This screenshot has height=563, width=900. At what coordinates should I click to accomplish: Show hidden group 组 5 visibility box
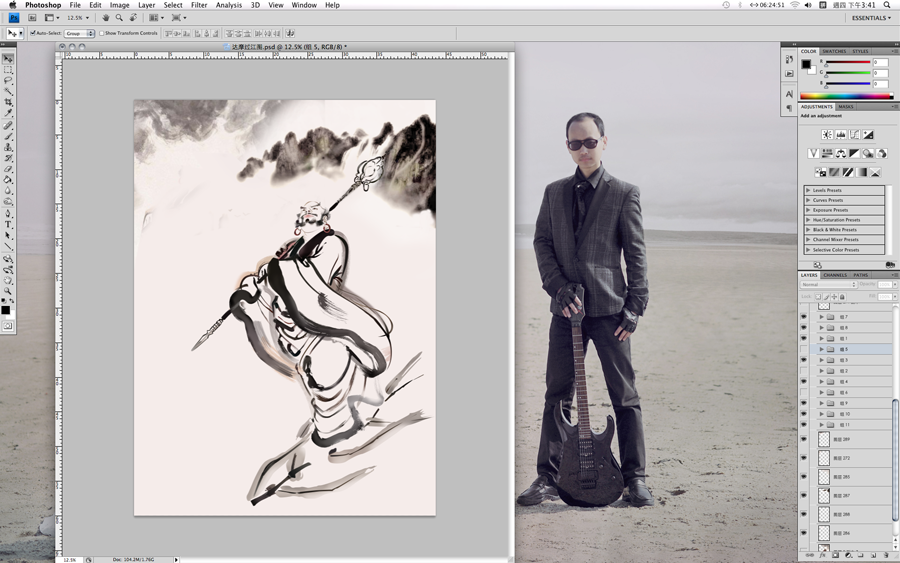tap(804, 349)
